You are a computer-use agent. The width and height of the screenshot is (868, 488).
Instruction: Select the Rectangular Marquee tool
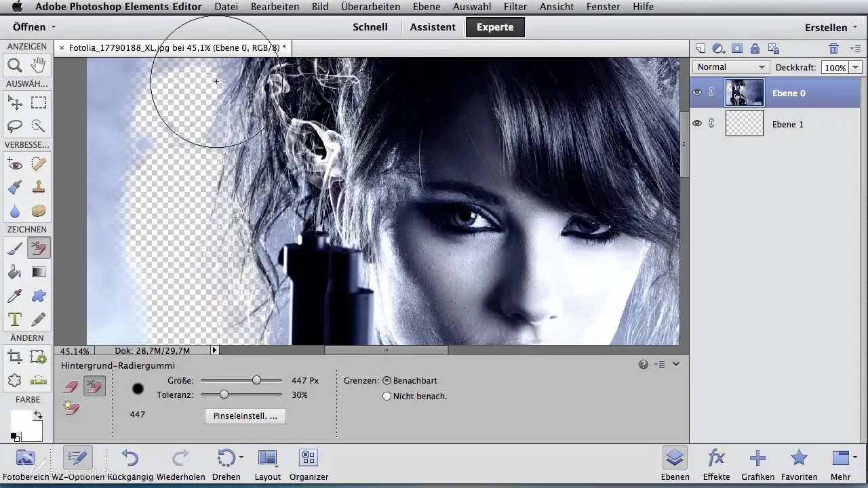click(x=39, y=103)
